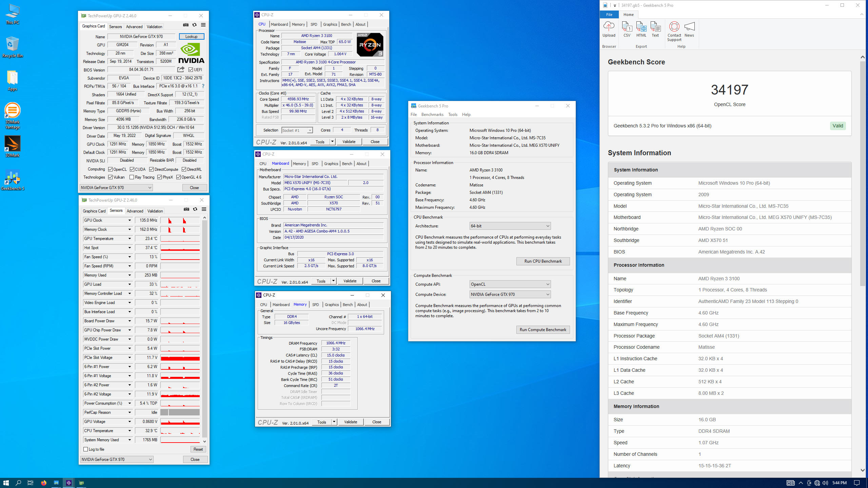Open Architecture 64-bit dropdown in Geekbench

tap(510, 226)
